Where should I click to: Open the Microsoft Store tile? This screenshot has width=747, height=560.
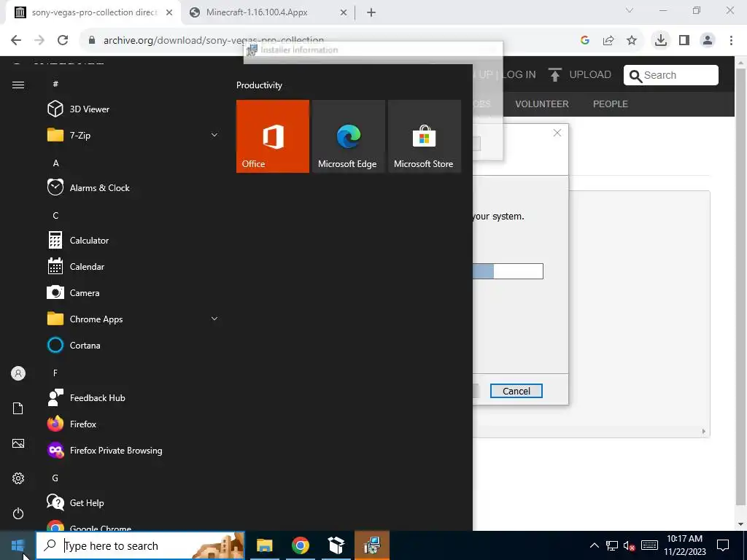425,136
